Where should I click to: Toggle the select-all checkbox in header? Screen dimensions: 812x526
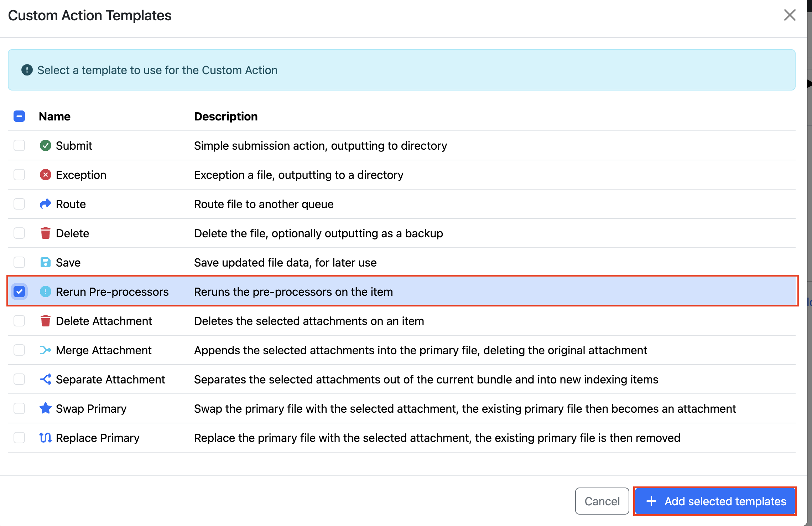coord(19,116)
